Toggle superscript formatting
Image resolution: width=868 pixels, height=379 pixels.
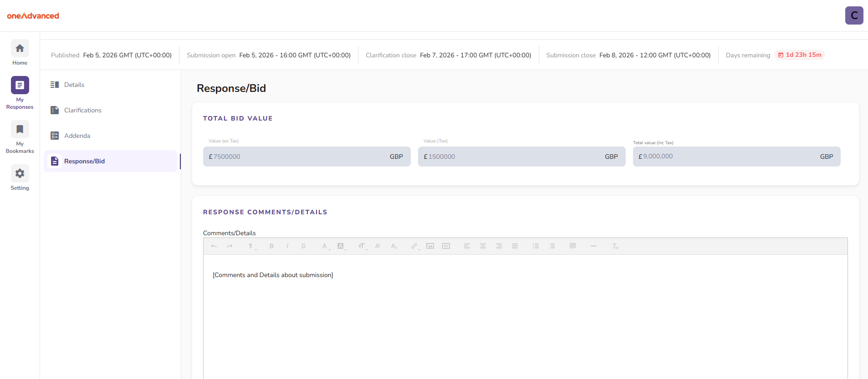pyautogui.click(x=378, y=246)
